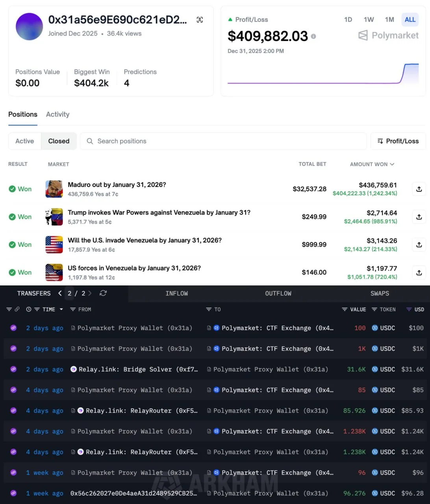
Task: Open the SWAPS tab in the transfers section
Action: [379, 293]
